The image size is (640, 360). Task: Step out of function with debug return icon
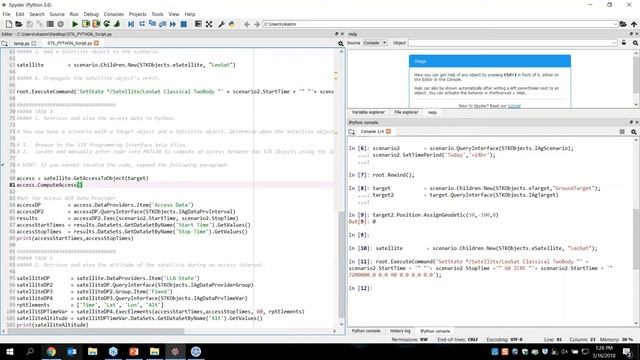coord(162,24)
